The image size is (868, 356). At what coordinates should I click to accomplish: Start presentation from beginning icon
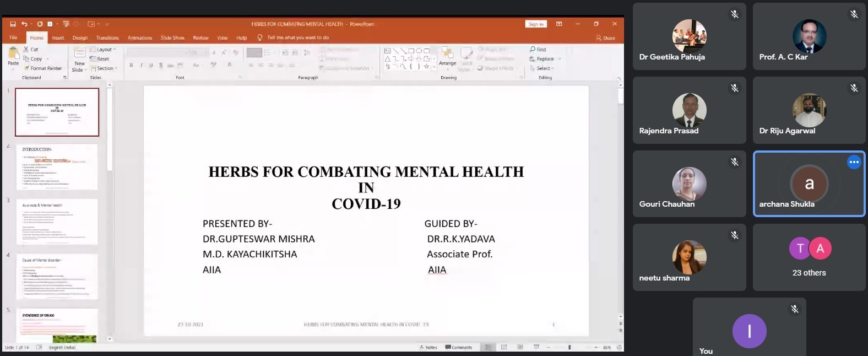pos(66,24)
